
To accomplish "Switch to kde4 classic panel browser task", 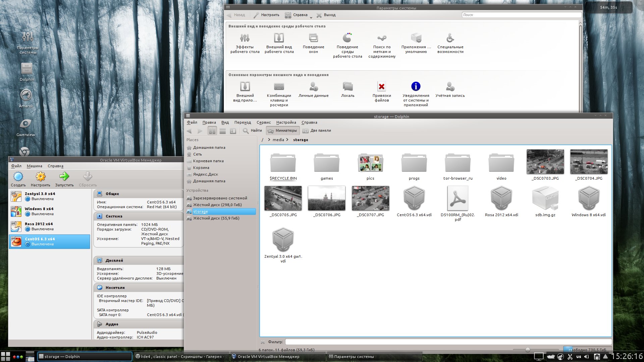I will (181, 357).
